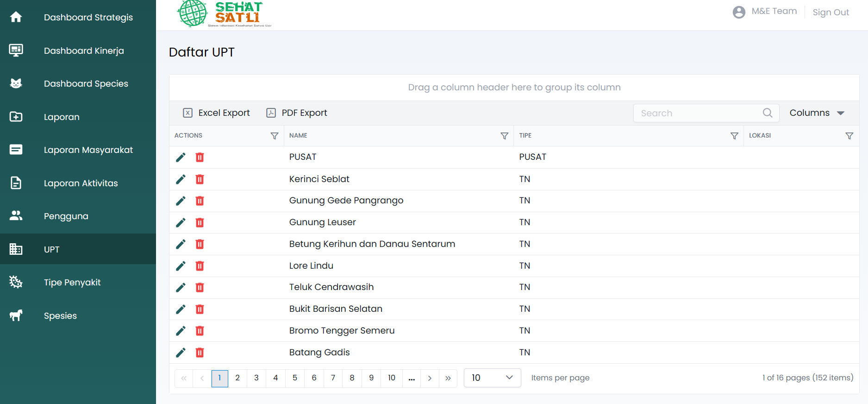Go to page 8
The image size is (868, 404).
(352, 378)
